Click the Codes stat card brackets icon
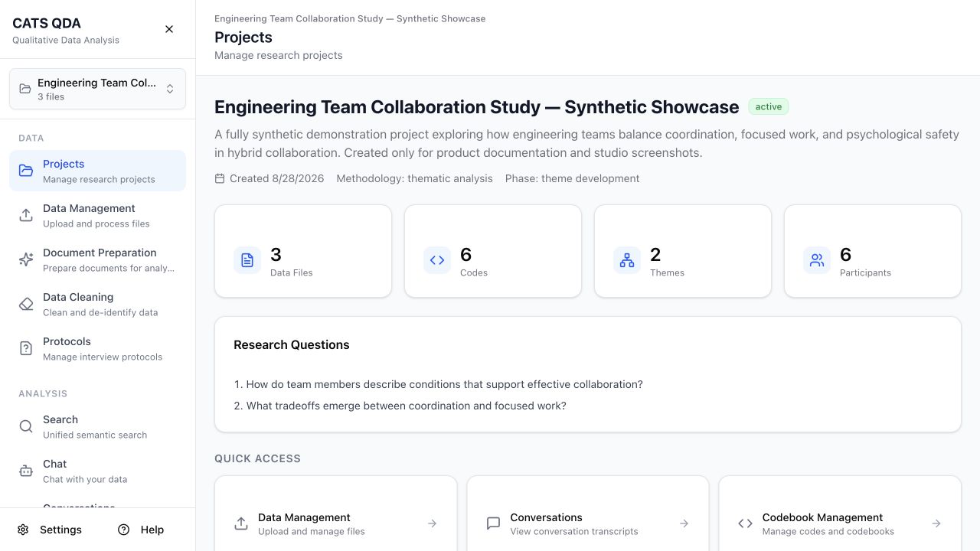Screen dimensions: 980x551 pyautogui.click(x=437, y=260)
